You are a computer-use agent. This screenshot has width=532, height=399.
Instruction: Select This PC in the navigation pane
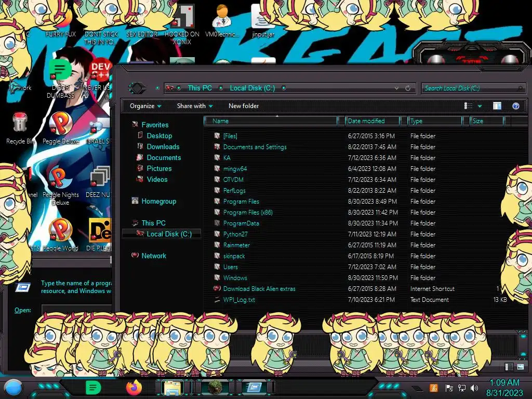[153, 223]
